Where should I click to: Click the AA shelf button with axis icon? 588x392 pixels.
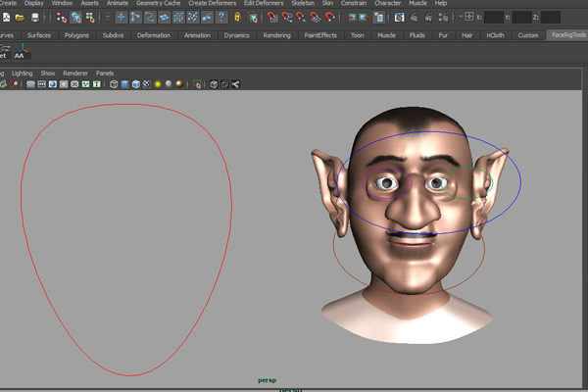coord(22,51)
